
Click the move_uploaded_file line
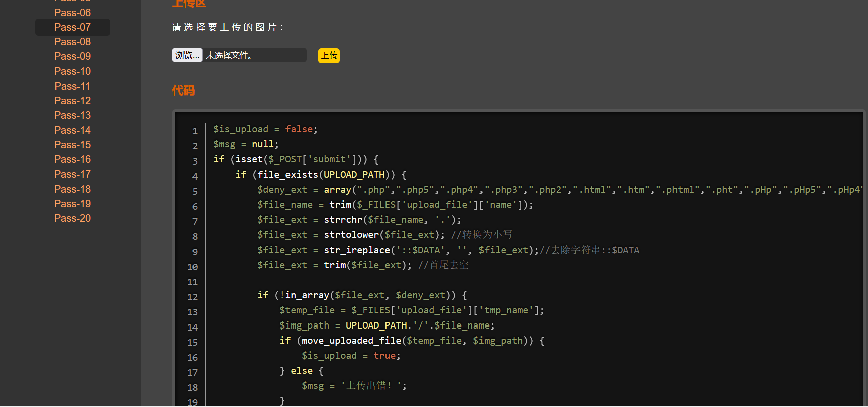tap(412, 341)
